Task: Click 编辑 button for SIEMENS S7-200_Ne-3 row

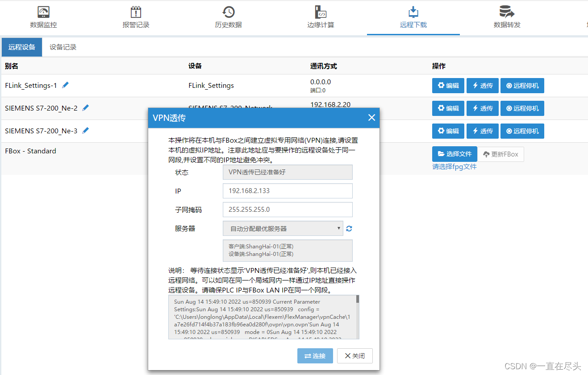Action: 448,131
